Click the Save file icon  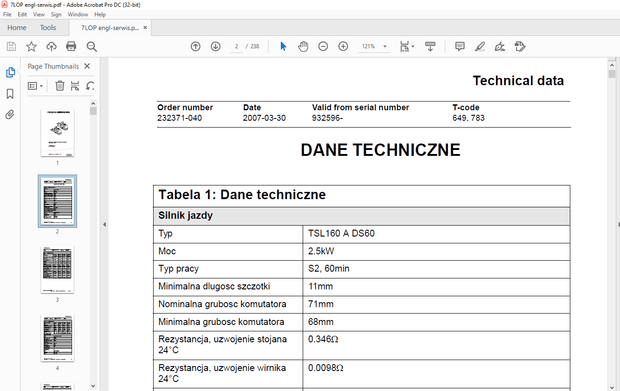tap(11, 47)
